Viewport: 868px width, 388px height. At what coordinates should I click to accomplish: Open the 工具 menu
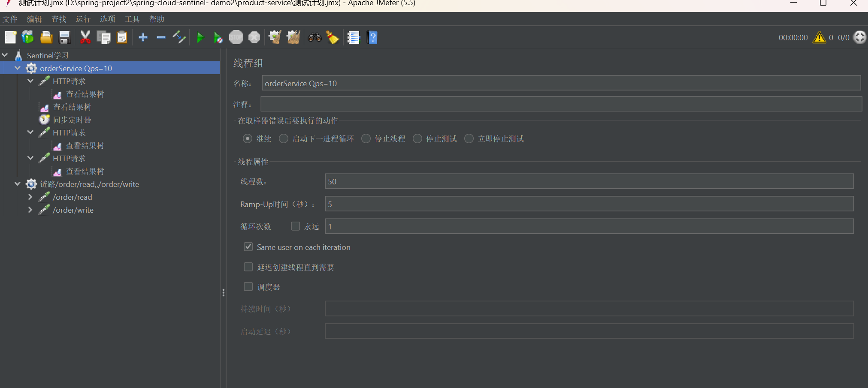[x=132, y=19]
